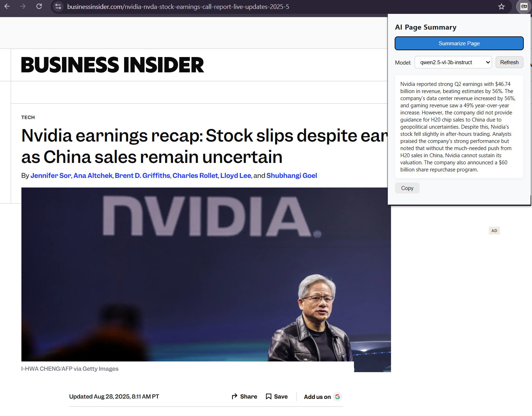Click the 'Updated Aug 28, 2025' timestamp
Image resolution: width=532 pixels, height=416 pixels.
point(114,396)
